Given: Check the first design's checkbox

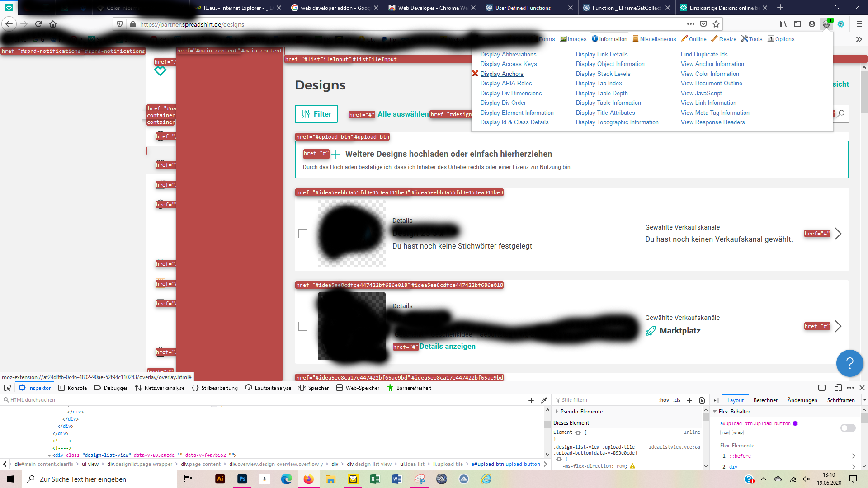Looking at the screenshot, I should point(303,234).
